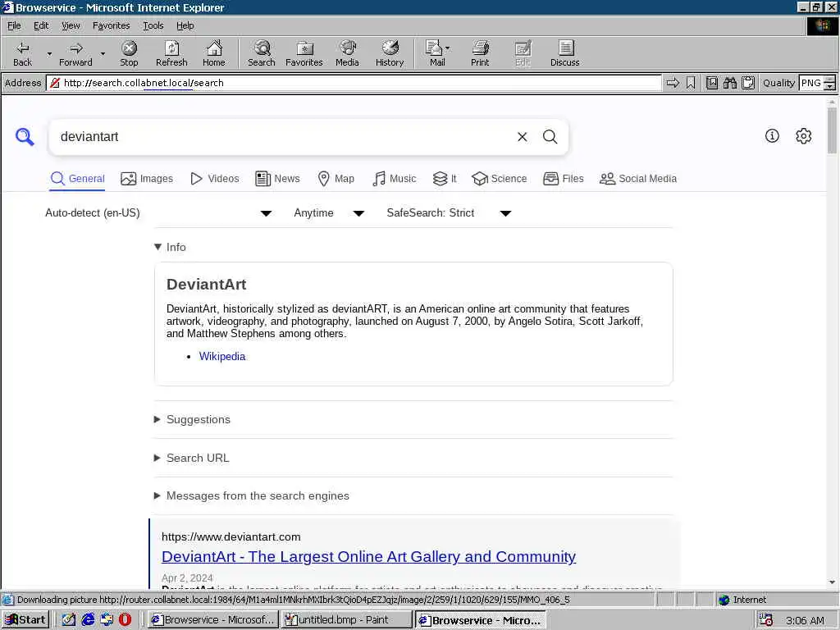Click the Discuss toolbar icon
840x630 pixels.
564,53
